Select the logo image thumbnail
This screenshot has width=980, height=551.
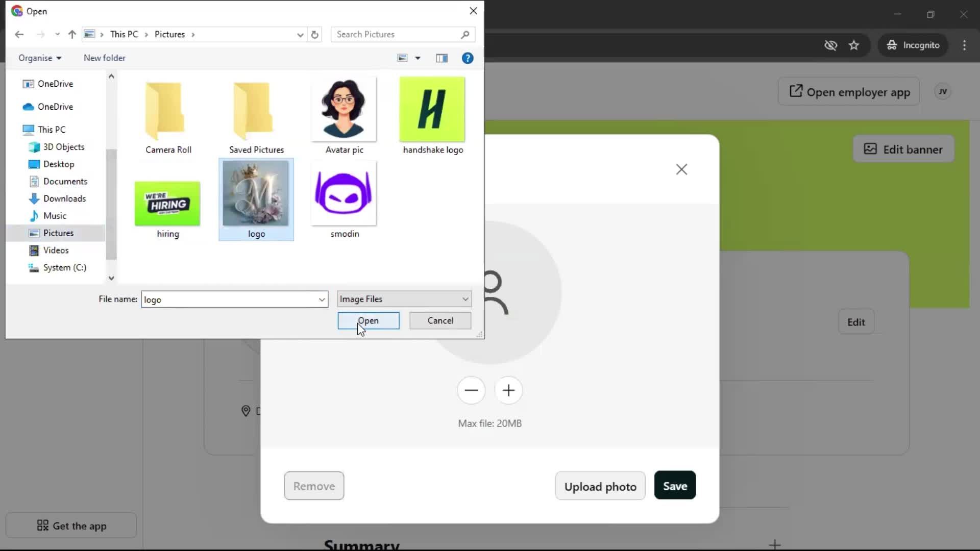[x=256, y=194]
